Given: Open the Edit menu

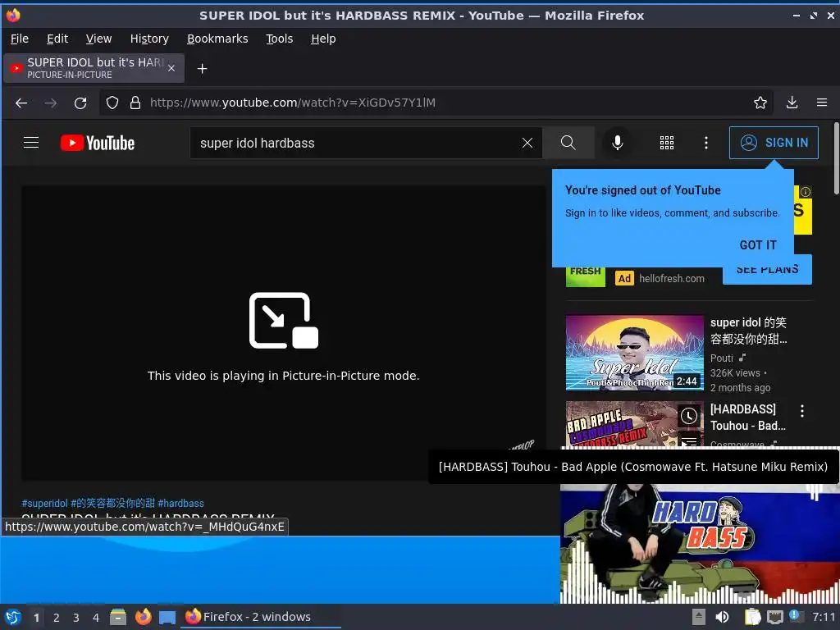Looking at the screenshot, I should pyautogui.click(x=57, y=39).
